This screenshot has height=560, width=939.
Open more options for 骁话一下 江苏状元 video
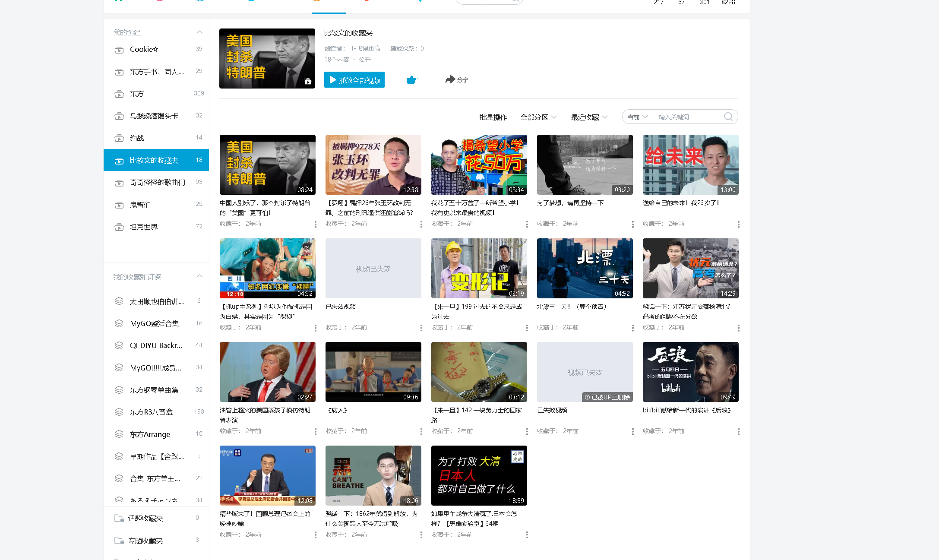[738, 328]
